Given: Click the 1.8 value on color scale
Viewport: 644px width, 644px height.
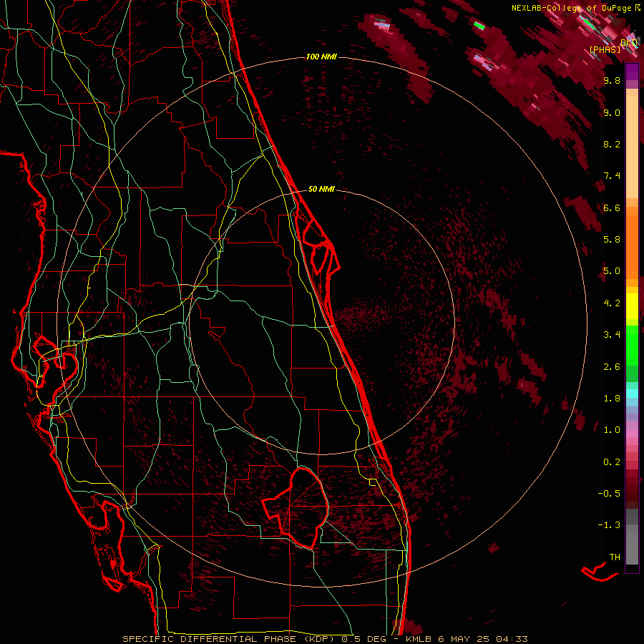Looking at the screenshot, I should point(612,399).
